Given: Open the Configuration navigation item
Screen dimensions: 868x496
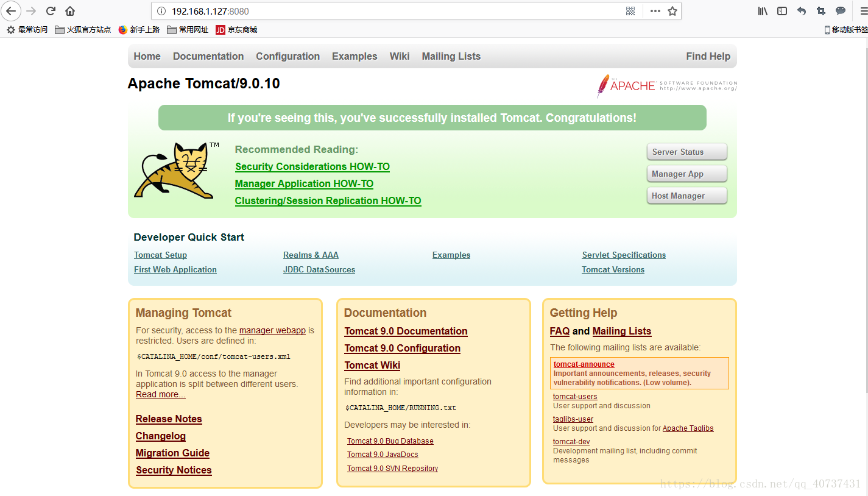Looking at the screenshot, I should (x=288, y=56).
